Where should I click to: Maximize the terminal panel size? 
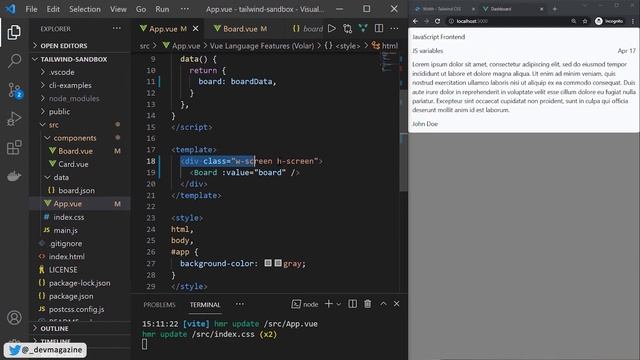click(383, 304)
